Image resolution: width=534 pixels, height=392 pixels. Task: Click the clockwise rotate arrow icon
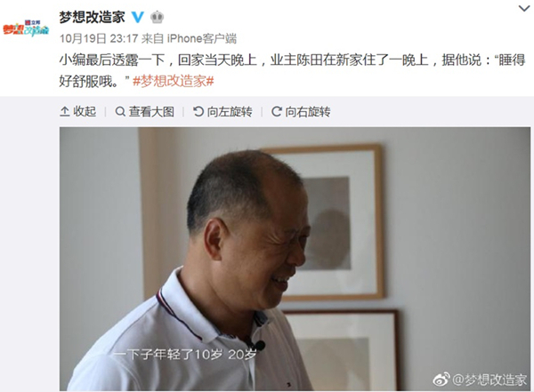click(x=276, y=111)
